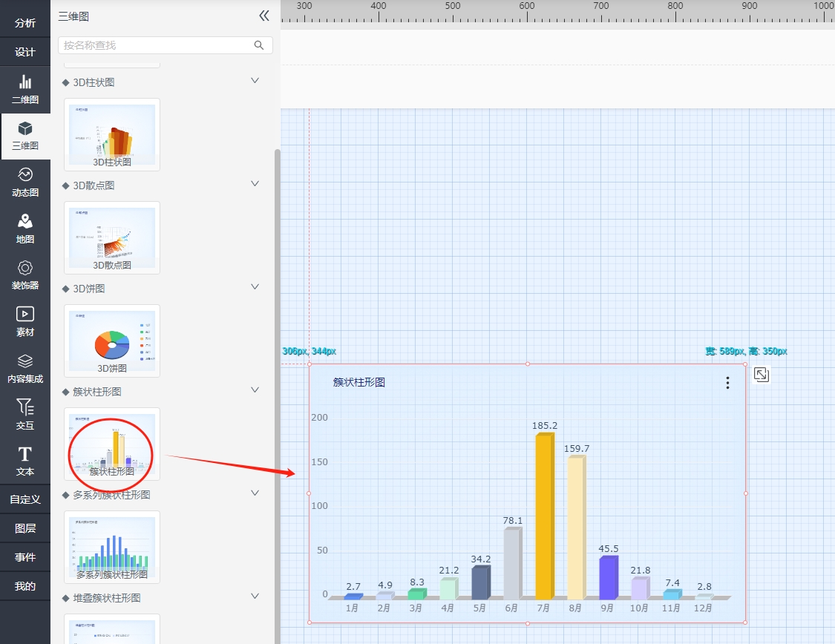The image size is (835, 644).
Task: Open the 内容集成 content integration panel
Action: [25, 369]
